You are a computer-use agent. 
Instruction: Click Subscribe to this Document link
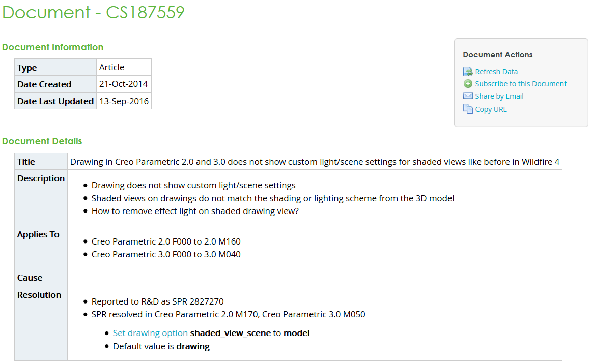521,84
